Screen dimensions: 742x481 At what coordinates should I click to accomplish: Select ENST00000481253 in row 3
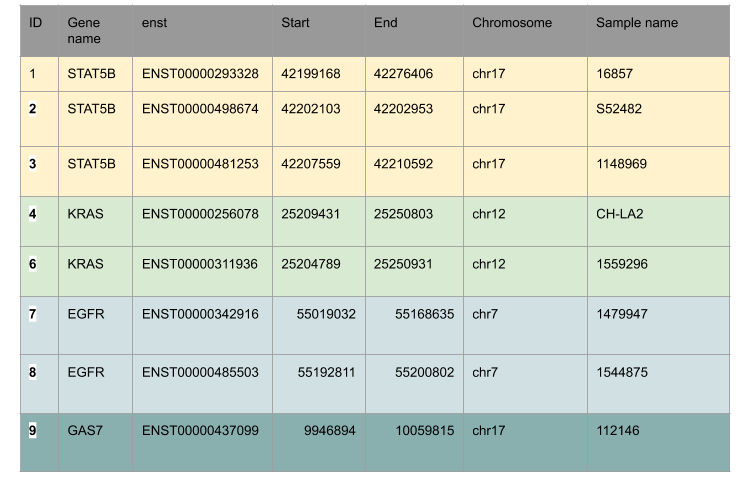pos(200,163)
